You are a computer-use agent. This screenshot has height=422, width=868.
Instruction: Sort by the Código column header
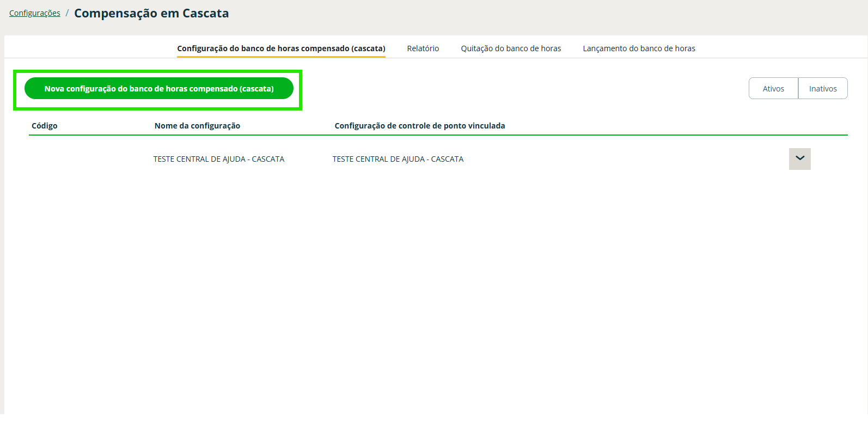(45, 126)
